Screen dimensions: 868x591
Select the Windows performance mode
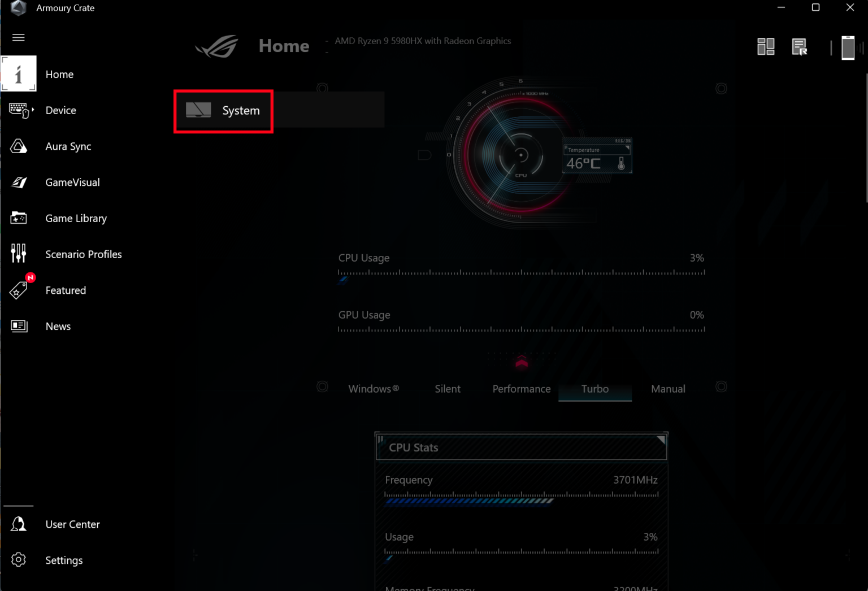[373, 389]
